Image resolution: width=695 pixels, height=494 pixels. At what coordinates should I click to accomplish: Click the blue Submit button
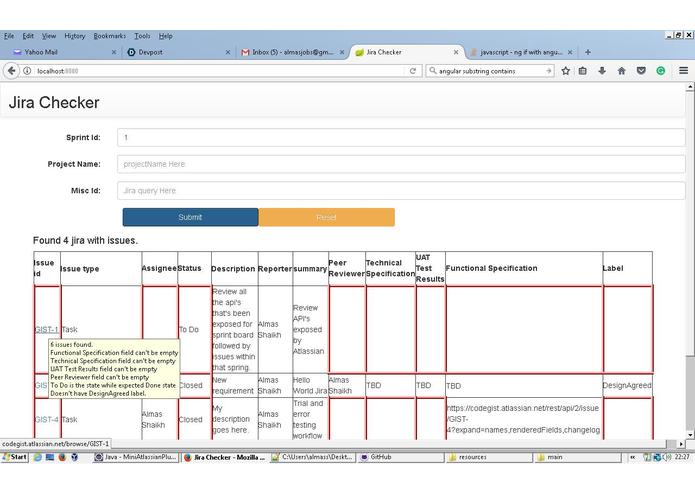pyautogui.click(x=191, y=217)
